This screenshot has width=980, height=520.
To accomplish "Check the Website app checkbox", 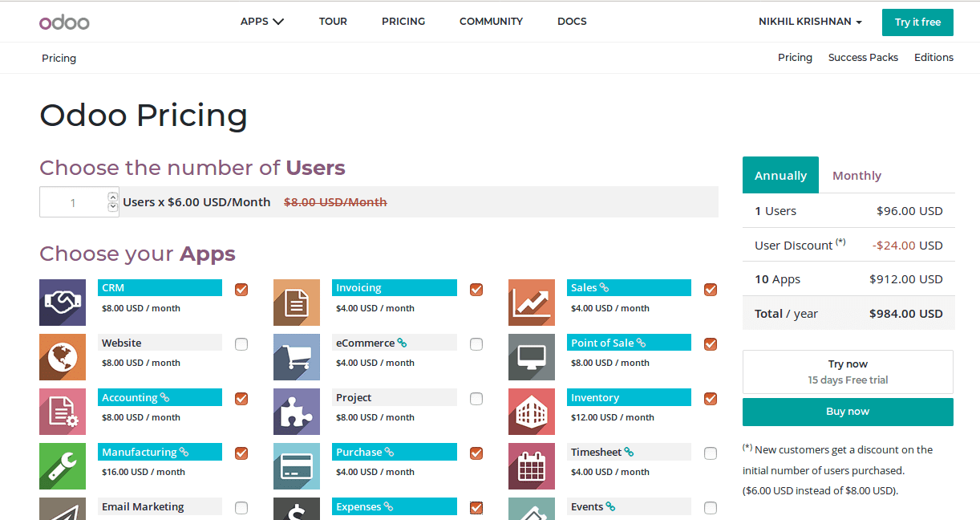I will click(241, 344).
